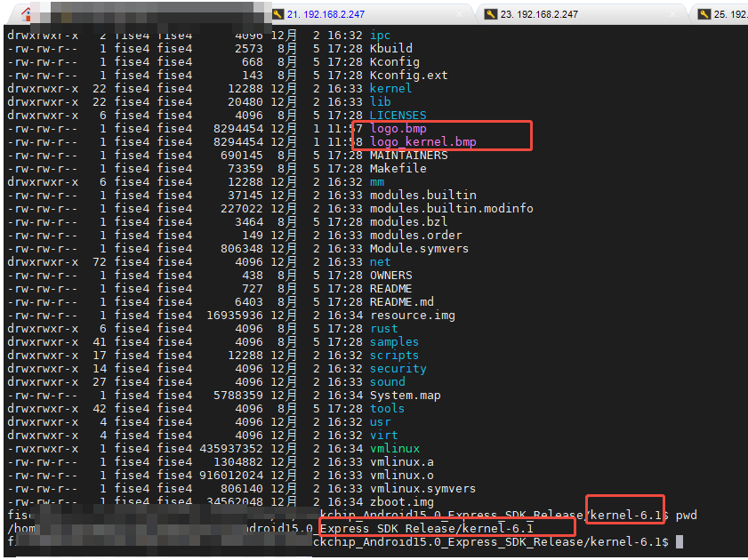748x560 pixels.
Task: Select the 'zboot.img' file name
Action: (402, 502)
